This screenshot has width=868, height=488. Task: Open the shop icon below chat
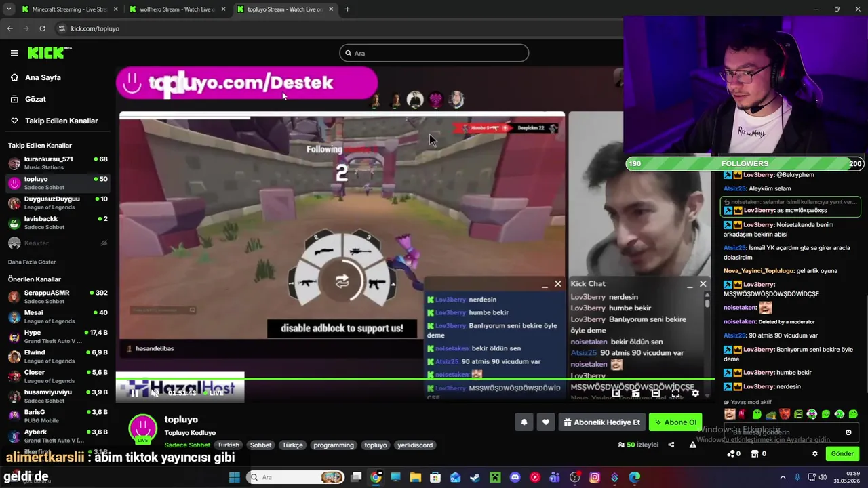(755, 454)
